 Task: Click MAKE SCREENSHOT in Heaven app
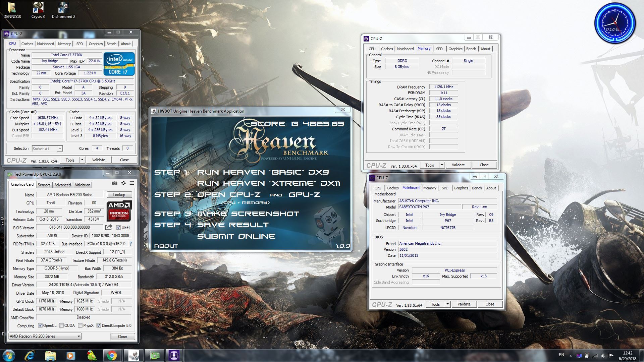(x=248, y=214)
